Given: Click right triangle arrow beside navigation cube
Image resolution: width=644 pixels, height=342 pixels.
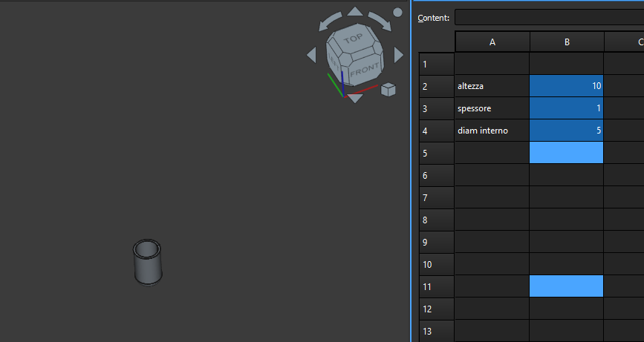Looking at the screenshot, I should pyautogui.click(x=399, y=55).
